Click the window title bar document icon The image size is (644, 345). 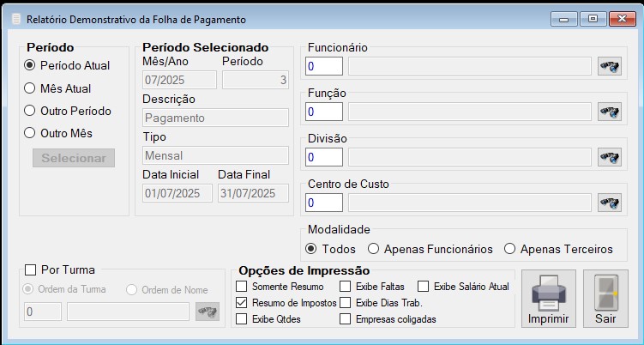click(x=16, y=20)
